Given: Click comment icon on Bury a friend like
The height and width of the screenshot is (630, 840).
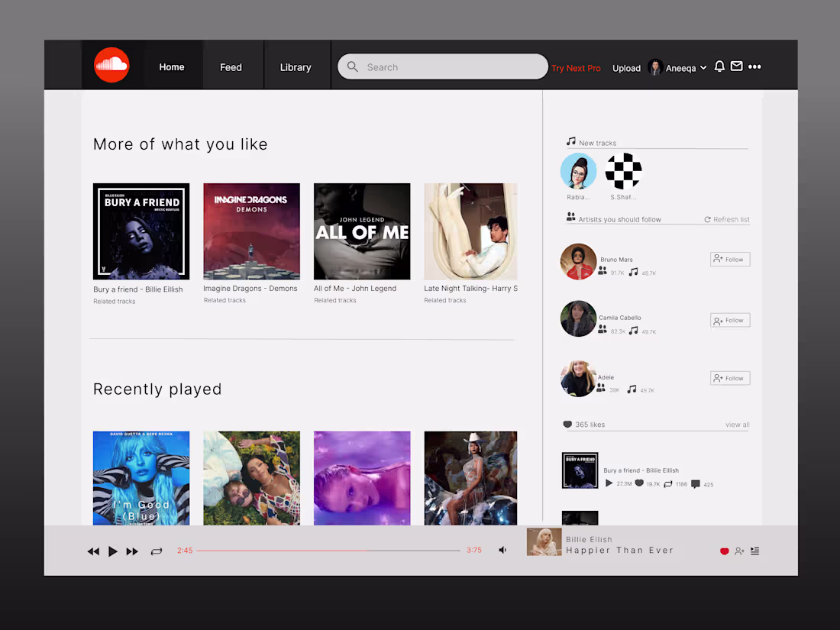Looking at the screenshot, I should [x=696, y=483].
